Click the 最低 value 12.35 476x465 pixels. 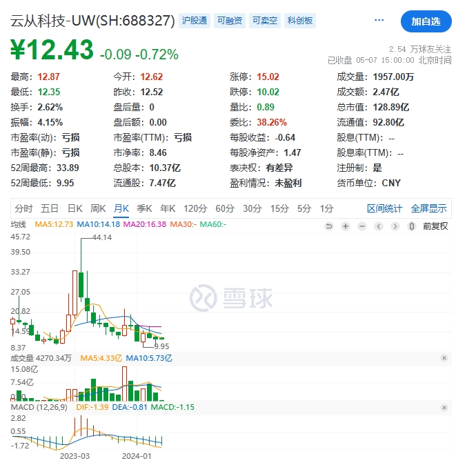click(x=49, y=92)
